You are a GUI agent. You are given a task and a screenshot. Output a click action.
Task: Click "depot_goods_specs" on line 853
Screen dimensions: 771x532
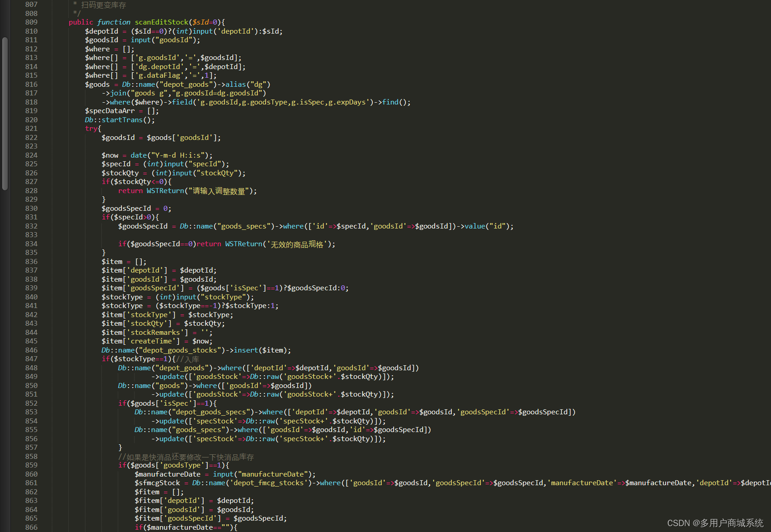[x=210, y=412]
